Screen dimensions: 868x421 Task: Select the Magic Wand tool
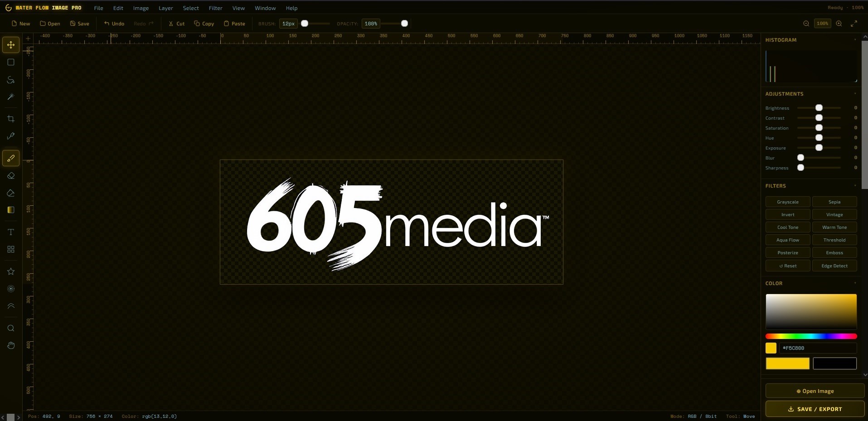click(x=11, y=97)
